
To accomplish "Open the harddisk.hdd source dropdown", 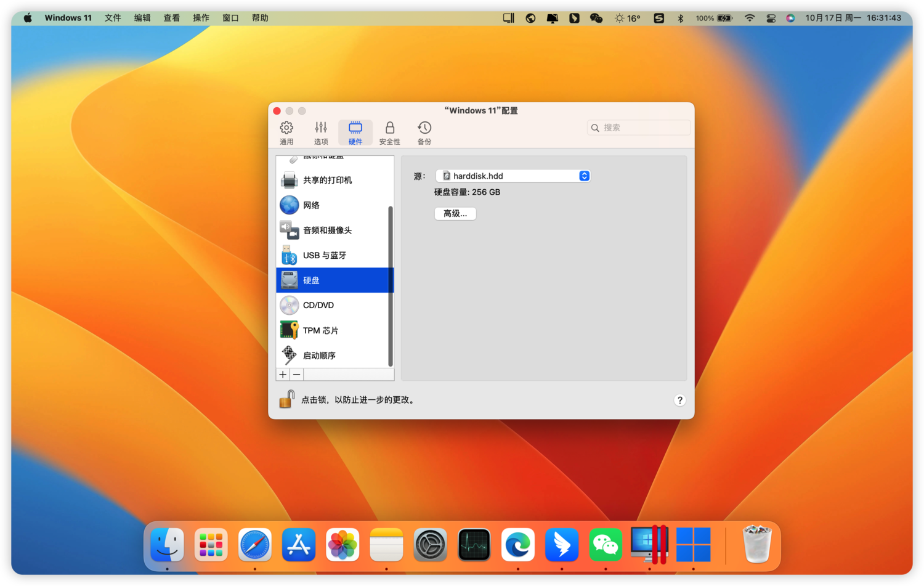I will pos(513,176).
